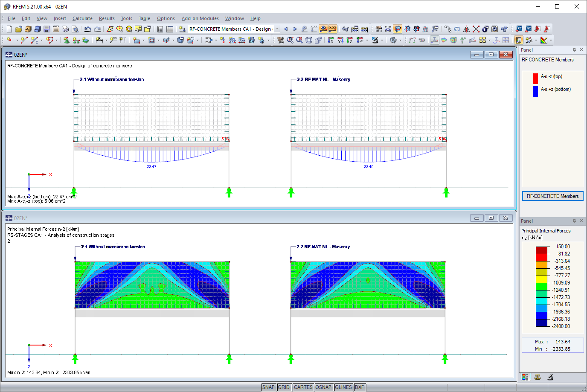Toggle the results panel display button

tap(518, 40)
